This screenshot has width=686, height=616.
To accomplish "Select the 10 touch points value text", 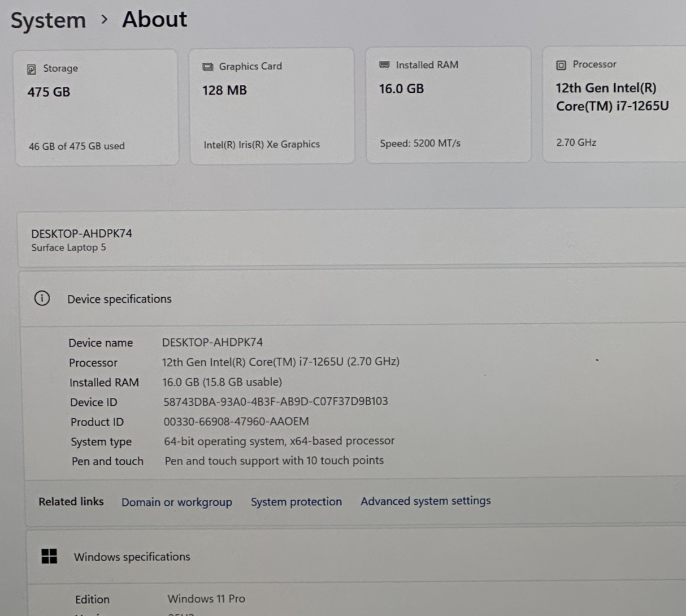I will coord(274,461).
